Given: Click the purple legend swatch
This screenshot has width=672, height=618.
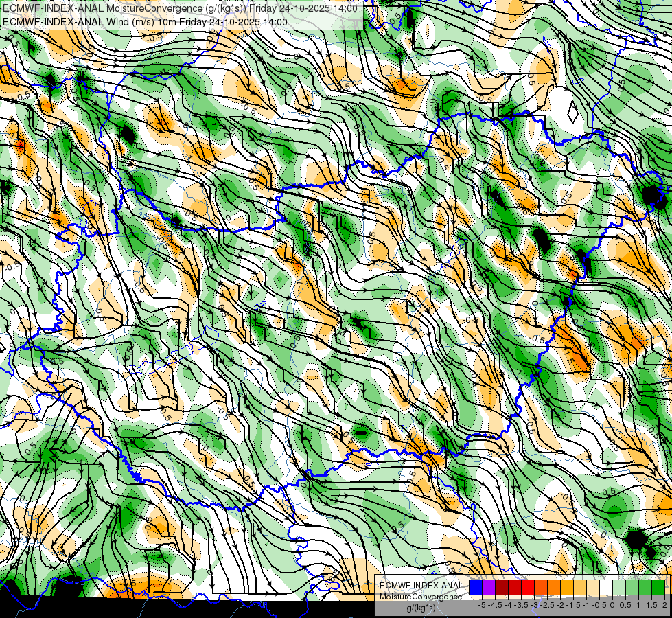Looking at the screenshot, I should point(489,587).
